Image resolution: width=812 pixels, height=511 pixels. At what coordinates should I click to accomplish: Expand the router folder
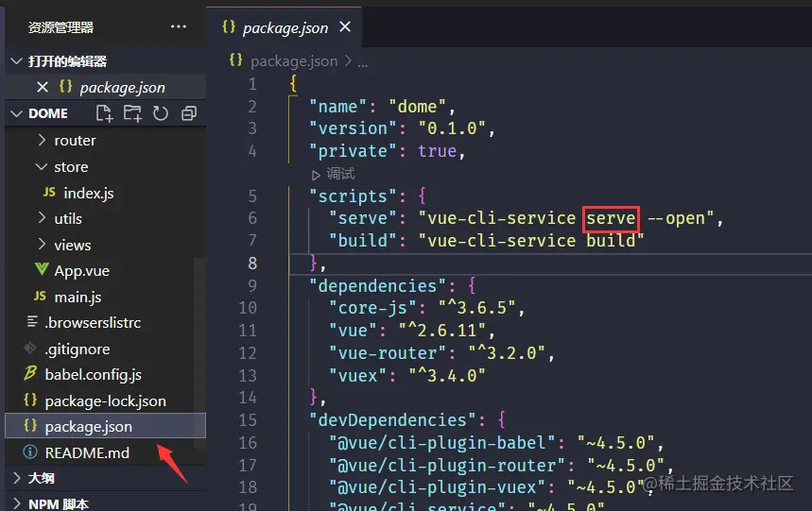42,140
